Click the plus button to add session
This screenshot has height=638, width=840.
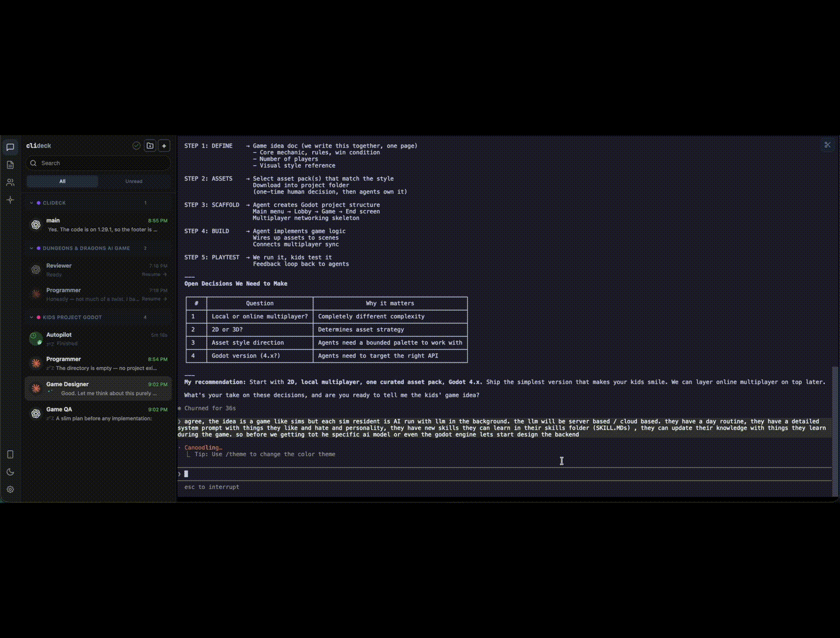[164, 145]
